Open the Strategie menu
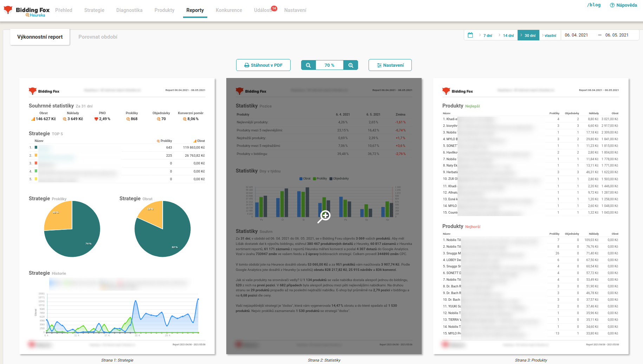Screen dimensions: 643x364 [94, 10]
